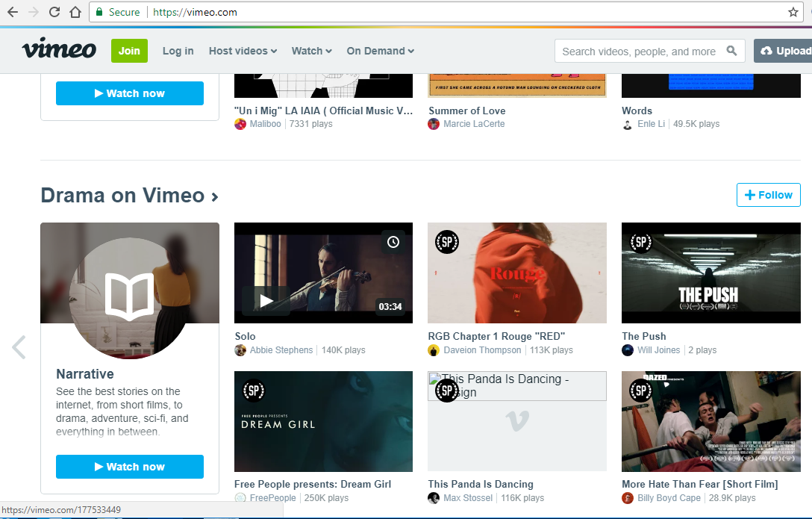Click the FreePeople author name

[273, 498]
